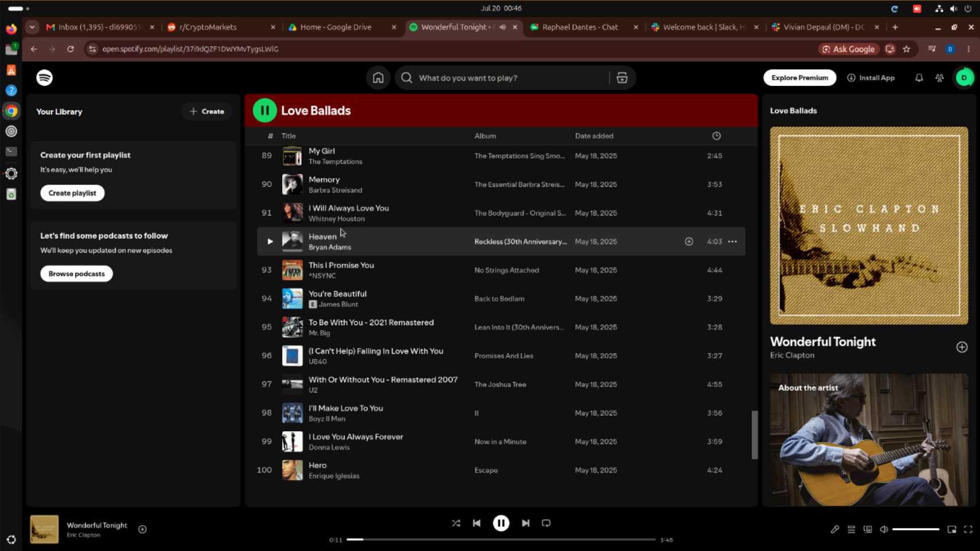Open a new browser tab
The width and height of the screenshot is (980, 551).
[x=895, y=27]
